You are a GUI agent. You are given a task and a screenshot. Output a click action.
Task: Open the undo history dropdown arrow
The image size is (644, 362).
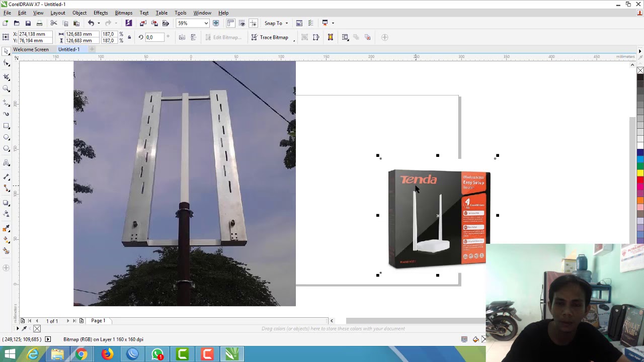point(98,23)
